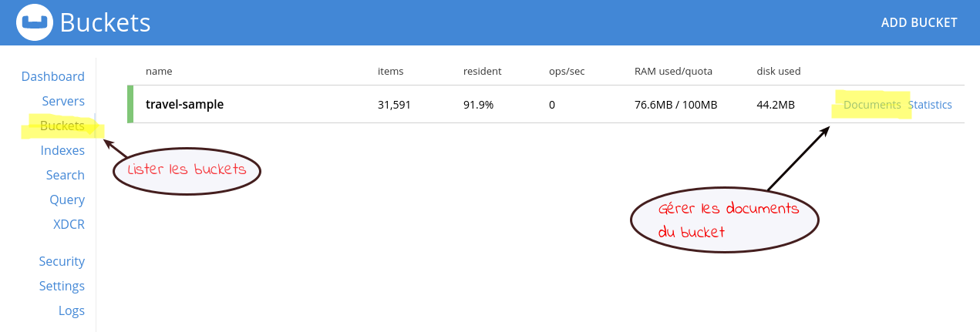Select Buckets in the left navigation

62,126
